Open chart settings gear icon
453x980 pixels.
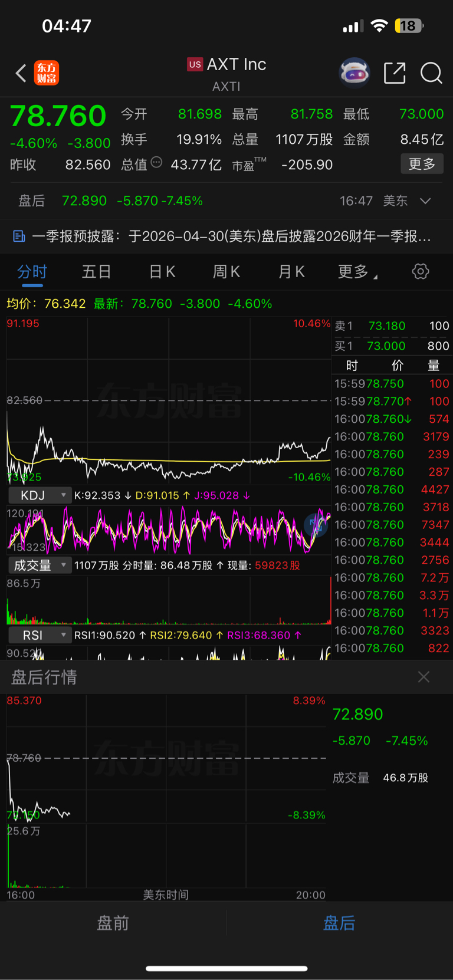tap(421, 271)
